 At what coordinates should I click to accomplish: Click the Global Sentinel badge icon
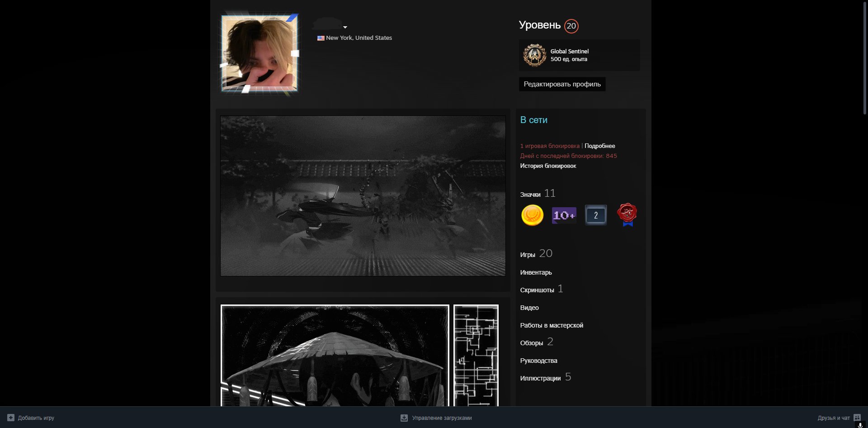tap(535, 55)
